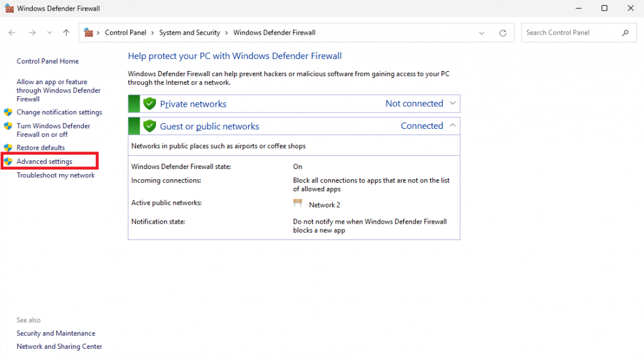Image resolution: width=644 pixels, height=362 pixels.
Task: Click 'Windows Defender Firewall state:' label
Action: pyautogui.click(x=181, y=167)
